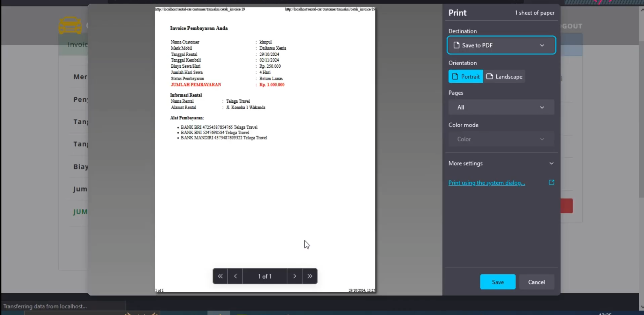Click 'Telaga Travel' rental name value
The height and width of the screenshot is (315, 644).
tap(238, 101)
